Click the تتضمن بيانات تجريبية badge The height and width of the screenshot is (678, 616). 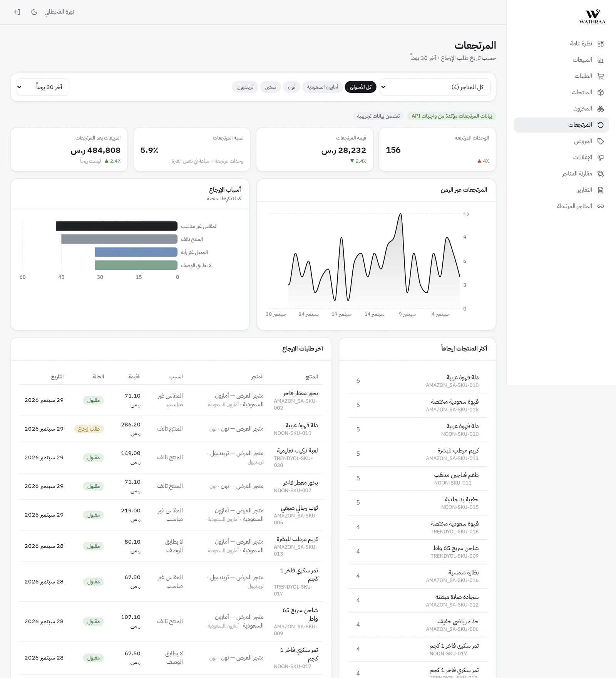pyautogui.click(x=378, y=116)
